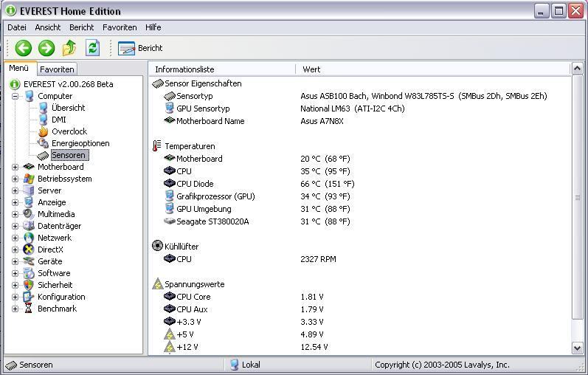Open the Energieoptionen page
The width and height of the screenshot is (588, 375).
80,143
